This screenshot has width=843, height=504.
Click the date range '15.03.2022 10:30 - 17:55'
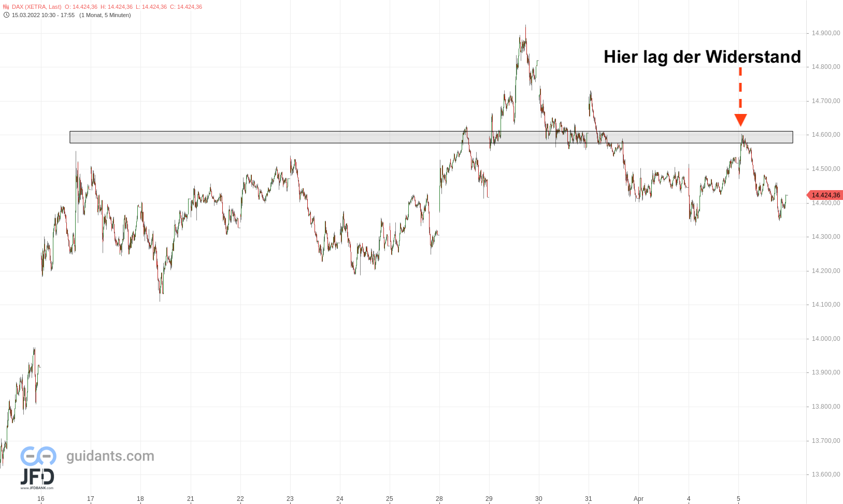43,15
